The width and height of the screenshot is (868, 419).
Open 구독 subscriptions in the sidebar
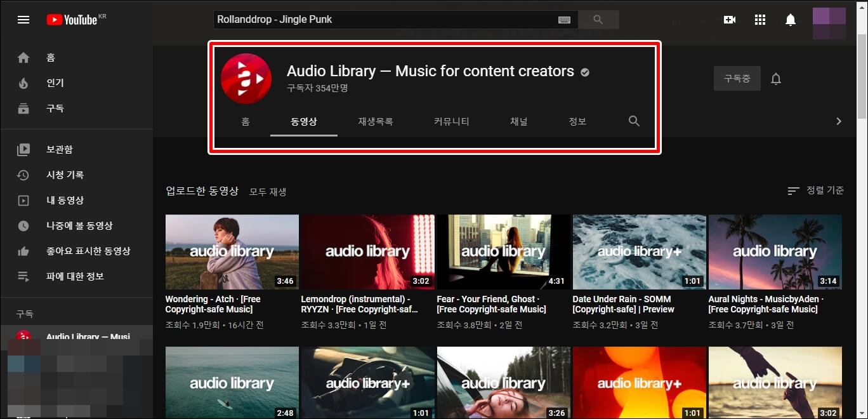(x=76, y=109)
